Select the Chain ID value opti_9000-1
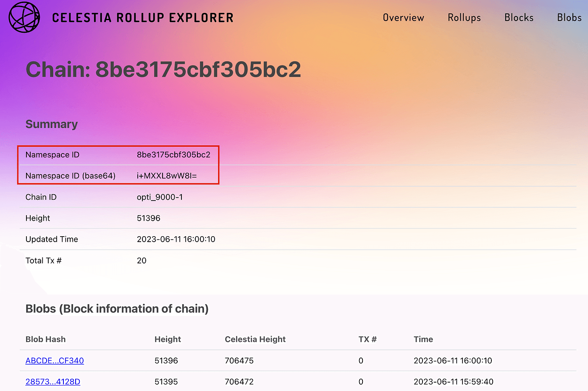 point(160,197)
